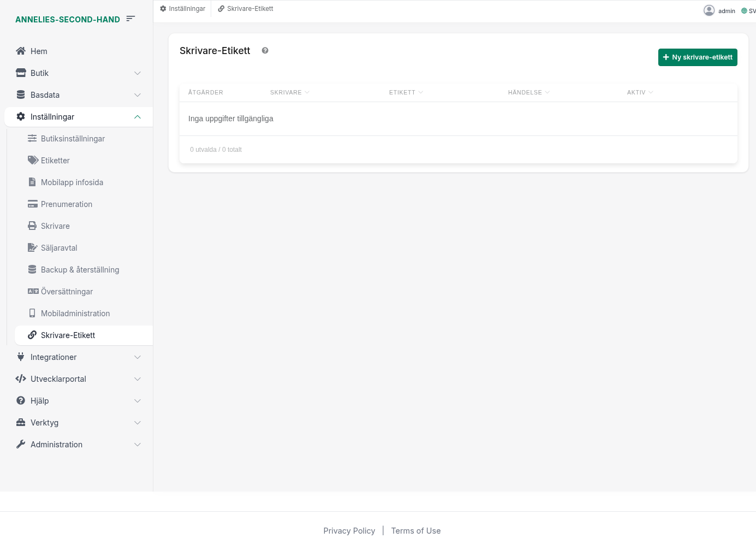
Task: Collapse sidebar using the menu toggle icon
Action: [x=130, y=19]
